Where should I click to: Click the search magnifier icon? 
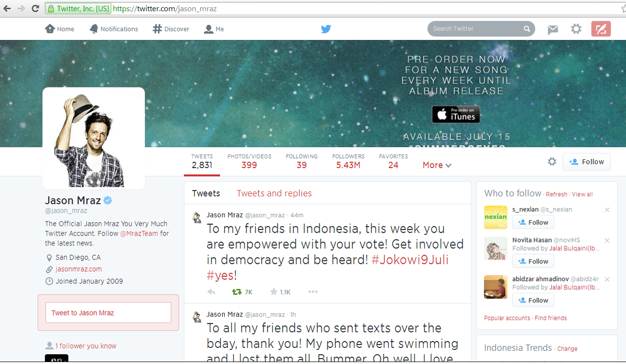(x=527, y=29)
